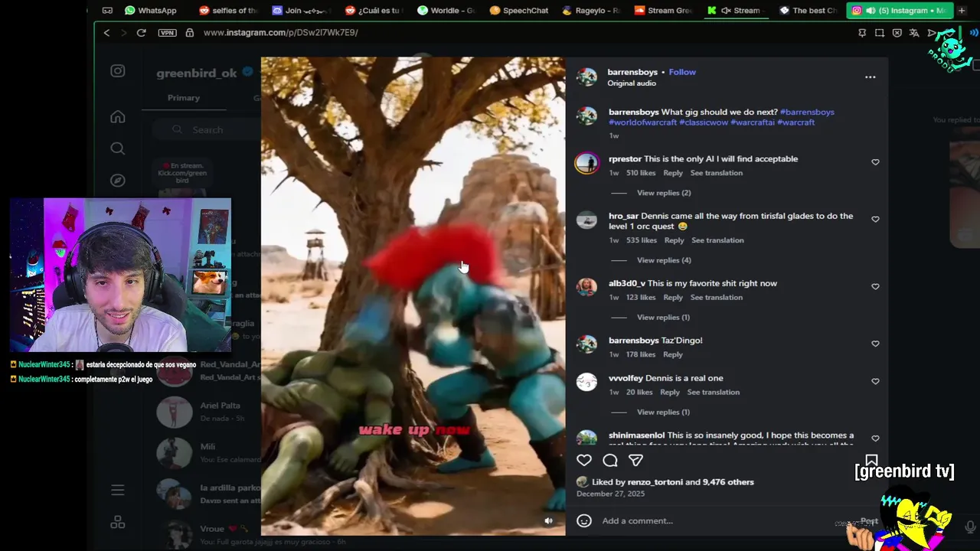Open barrensboys profile from post header
Screen dimensions: 980x551
click(632, 72)
